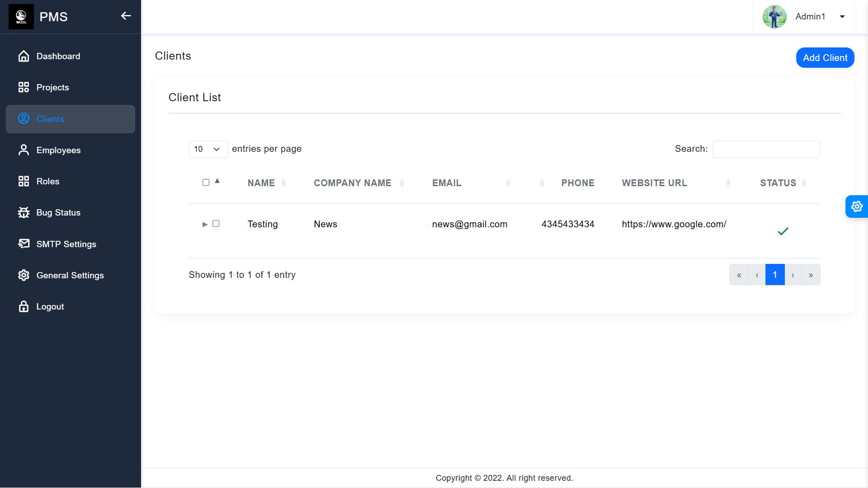Check the Testing row checkbox

[216, 224]
